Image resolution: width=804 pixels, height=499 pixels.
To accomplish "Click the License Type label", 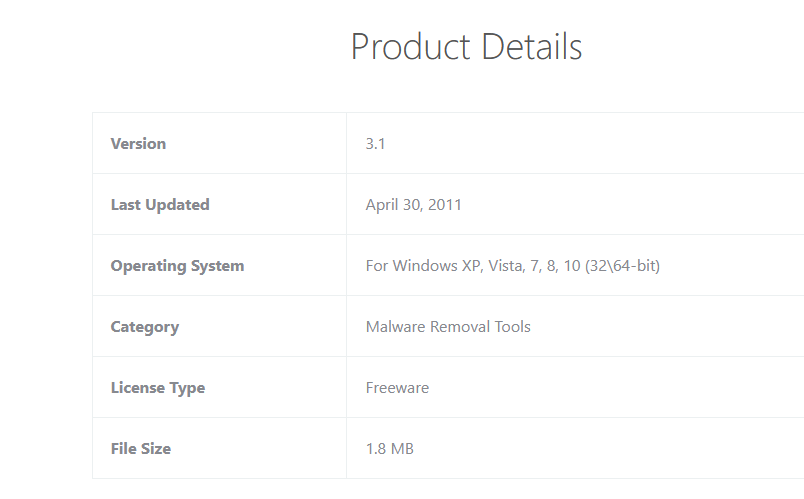I will pos(158,388).
